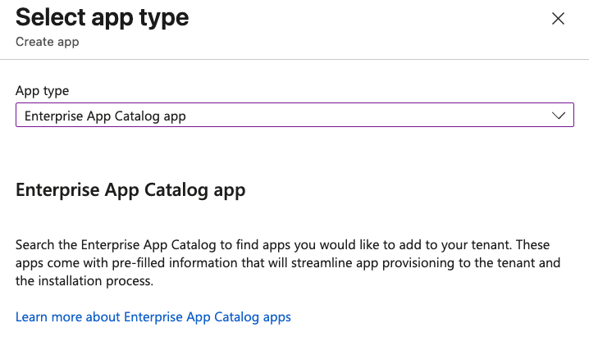Image resolution: width=589 pixels, height=364 pixels.
Task: Click the Enterprise App Catalog description paragraph
Action: coord(283,263)
